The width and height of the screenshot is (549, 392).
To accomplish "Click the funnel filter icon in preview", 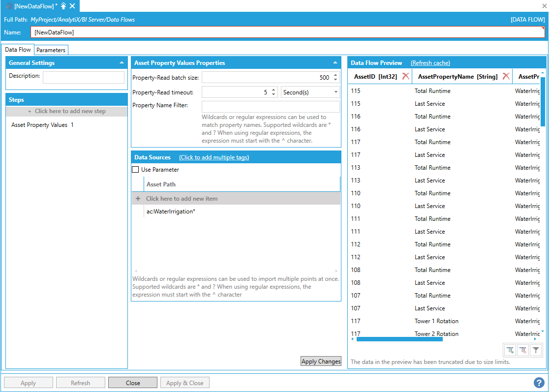I will pyautogui.click(x=536, y=350).
